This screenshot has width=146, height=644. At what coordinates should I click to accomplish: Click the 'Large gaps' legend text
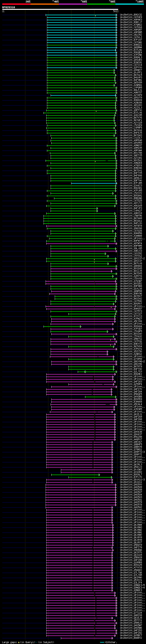pyautogui.click(x=10, y=642)
